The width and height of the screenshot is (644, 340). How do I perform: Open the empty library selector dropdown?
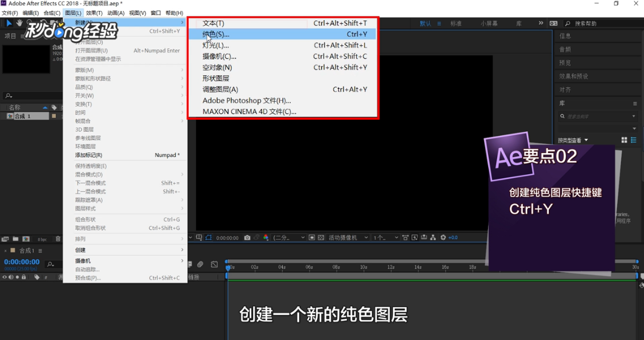tap(635, 128)
